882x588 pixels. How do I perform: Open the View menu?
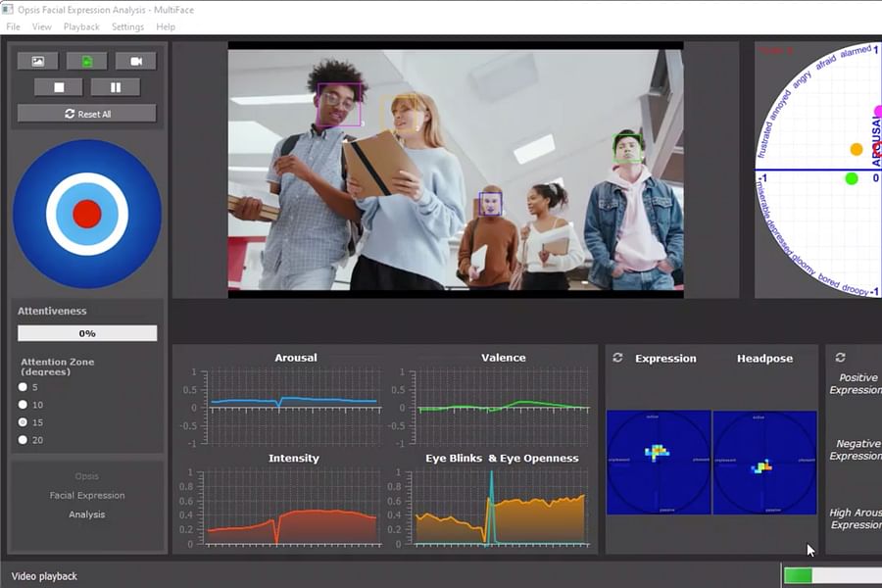[x=41, y=26]
